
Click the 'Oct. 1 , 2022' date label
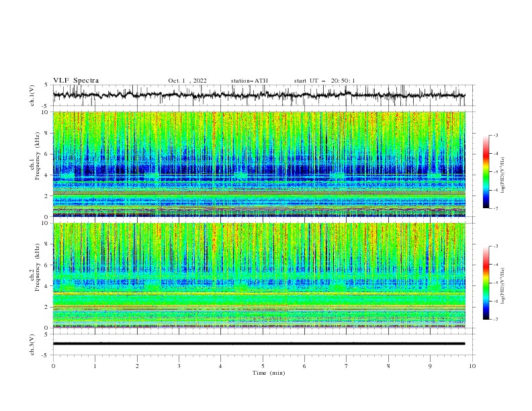pos(187,81)
